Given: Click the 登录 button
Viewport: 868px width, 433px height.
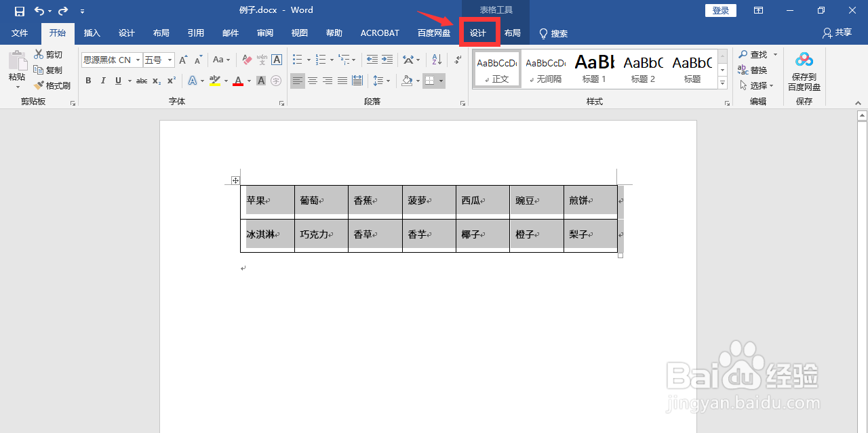Looking at the screenshot, I should coord(720,10).
